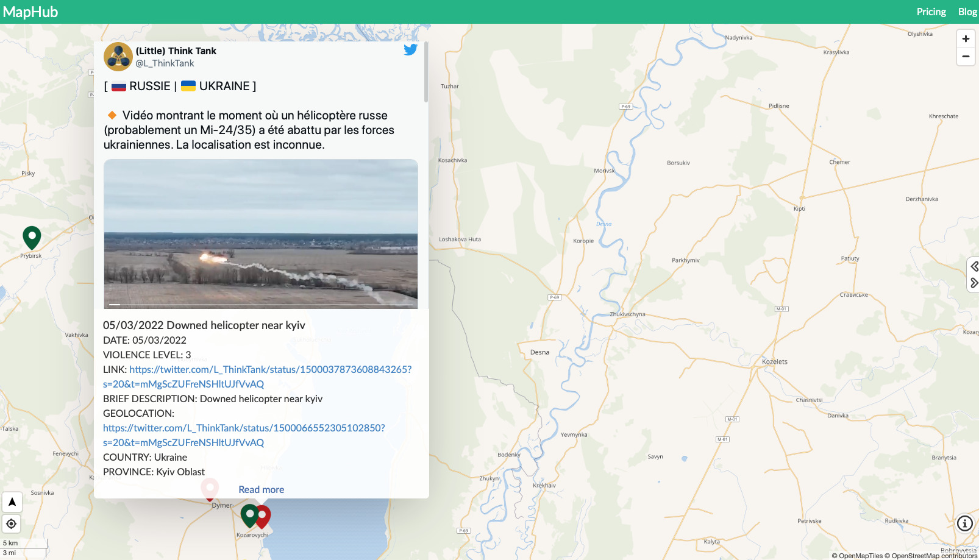The image size is (979, 560).
Task: Open the LINK tweet status URL
Action: 257,377
